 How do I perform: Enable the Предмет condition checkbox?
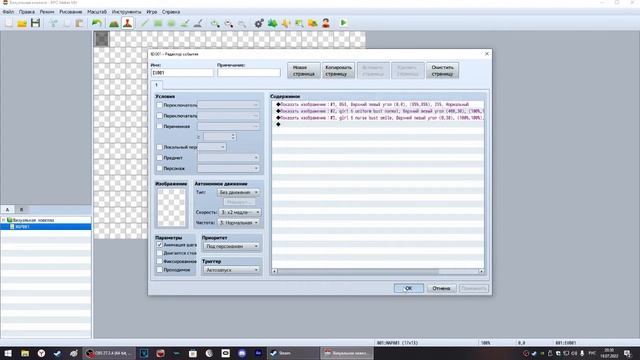160,158
